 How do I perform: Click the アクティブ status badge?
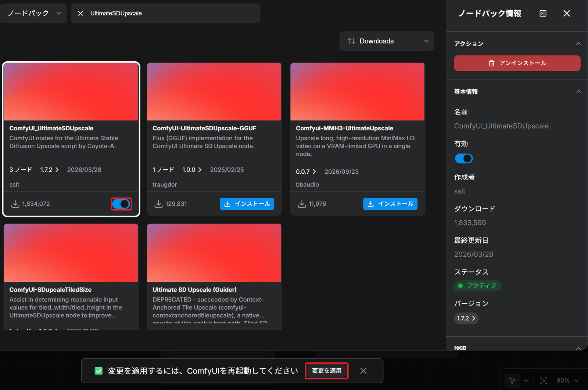point(477,286)
